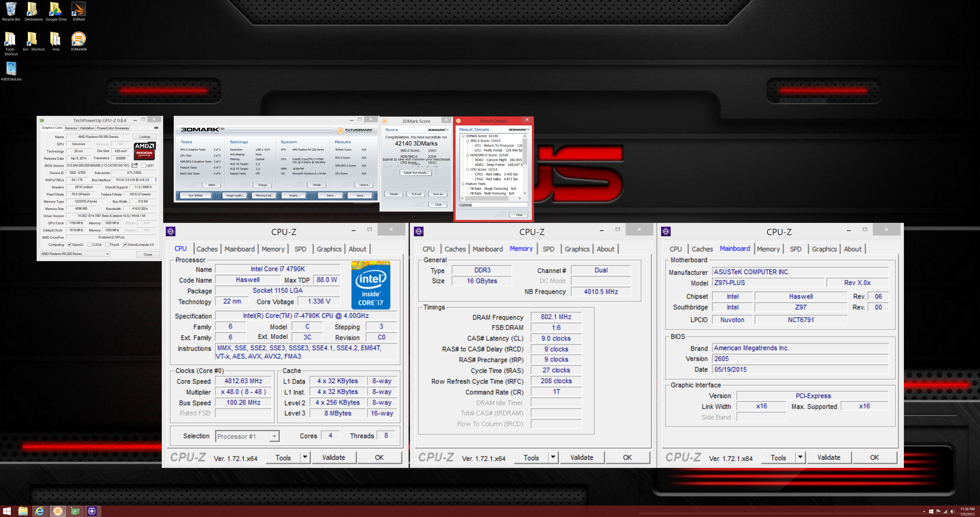Collapse the 3DMark Score: 42140 tree node
The image size is (980, 517).
click(463, 136)
